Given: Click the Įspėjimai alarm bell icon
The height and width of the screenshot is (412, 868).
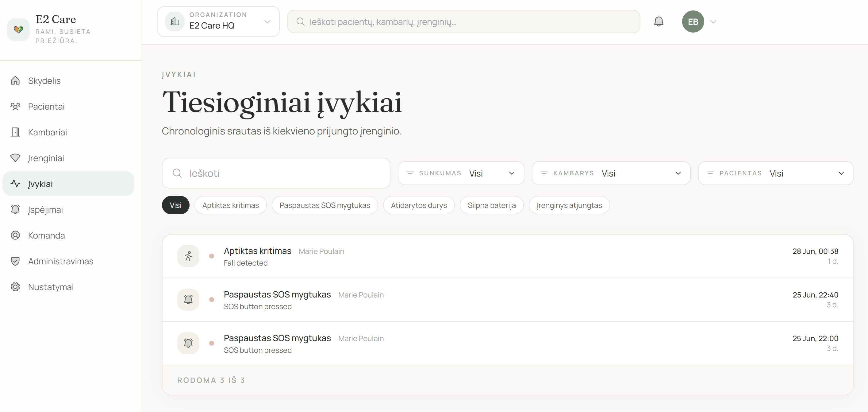Looking at the screenshot, I should [x=15, y=209].
